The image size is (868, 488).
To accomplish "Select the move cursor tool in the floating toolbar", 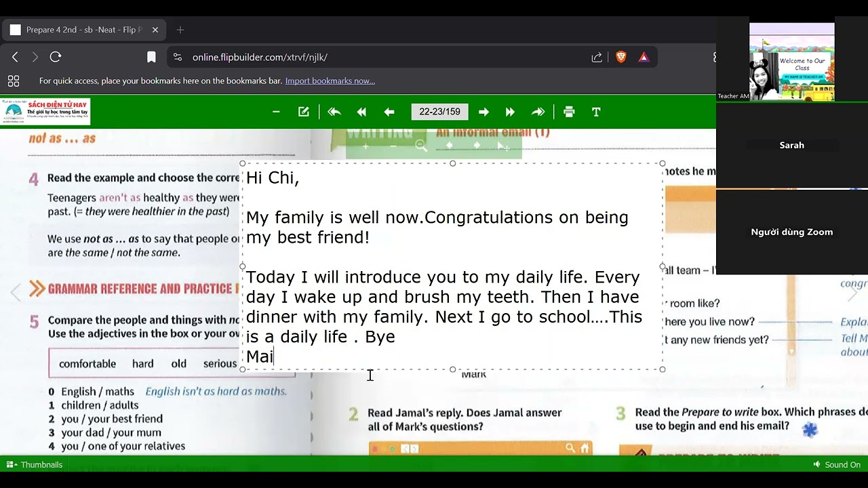I will point(503,146).
